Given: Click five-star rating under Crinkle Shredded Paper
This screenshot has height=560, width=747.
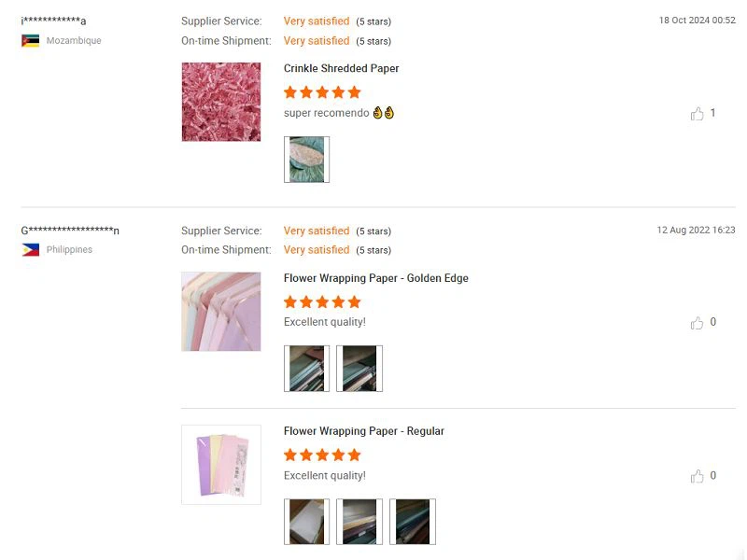Looking at the screenshot, I should (x=322, y=92).
